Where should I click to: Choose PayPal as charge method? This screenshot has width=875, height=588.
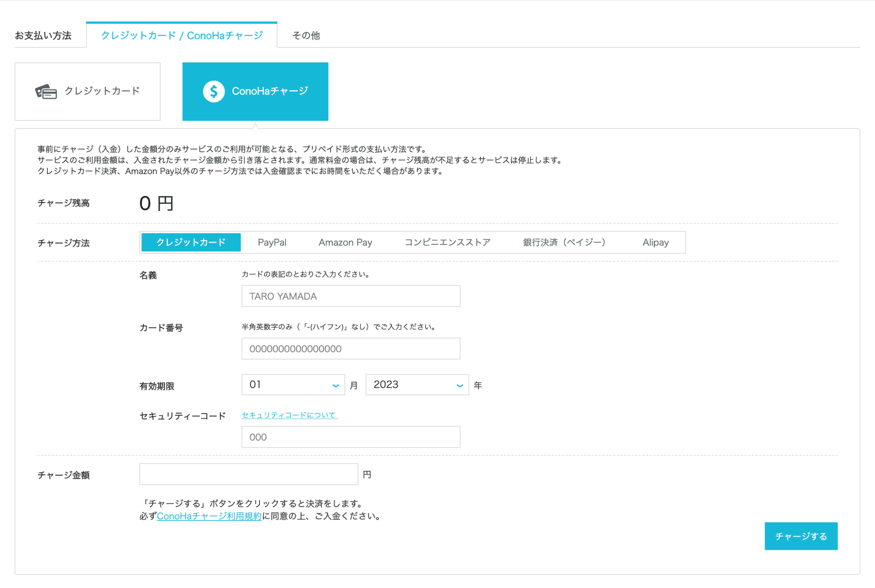pos(272,242)
